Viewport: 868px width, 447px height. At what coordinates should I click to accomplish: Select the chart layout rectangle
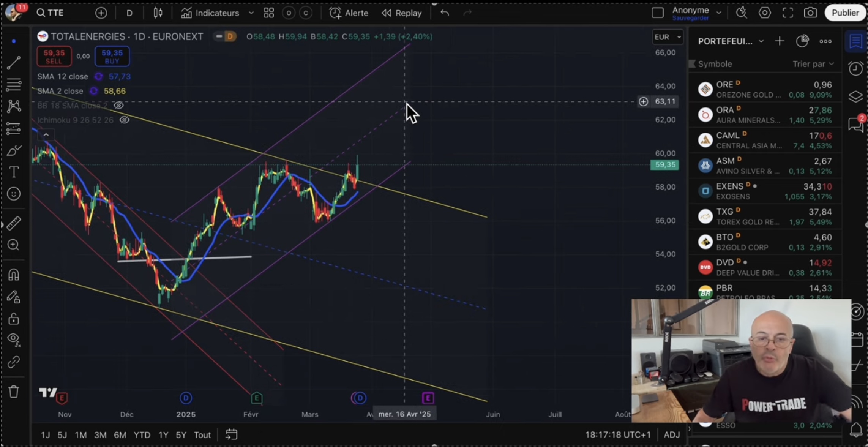click(657, 13)
